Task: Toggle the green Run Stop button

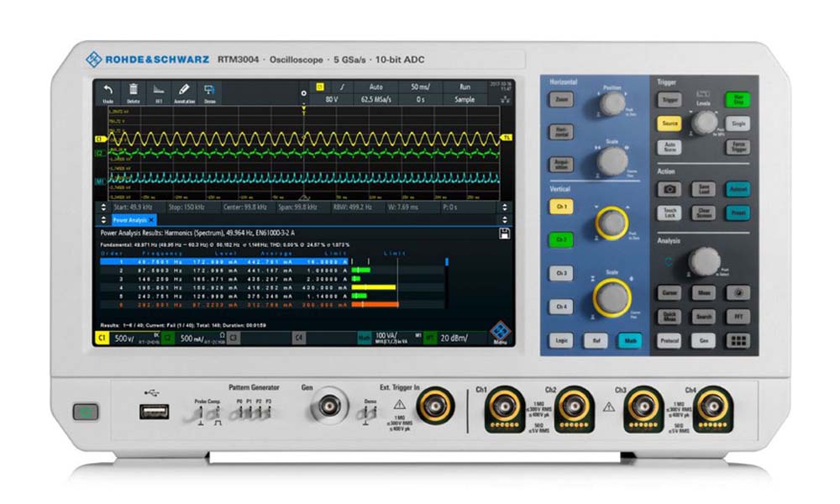Action: coord(738,100)
